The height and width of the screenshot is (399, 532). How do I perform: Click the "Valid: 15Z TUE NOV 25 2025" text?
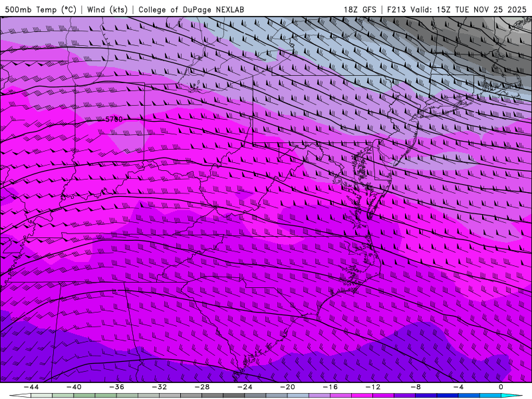(x=469, y=9)
